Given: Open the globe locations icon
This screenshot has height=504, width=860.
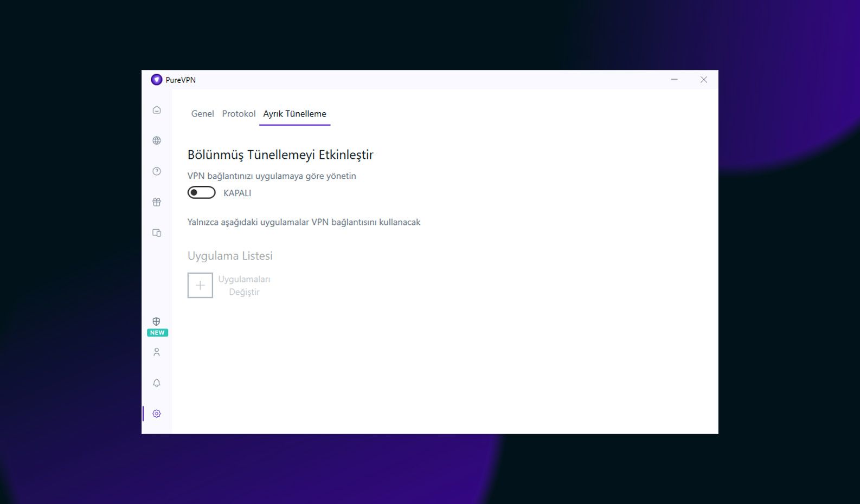Looking at the screenshot, I should click(157, 141).
